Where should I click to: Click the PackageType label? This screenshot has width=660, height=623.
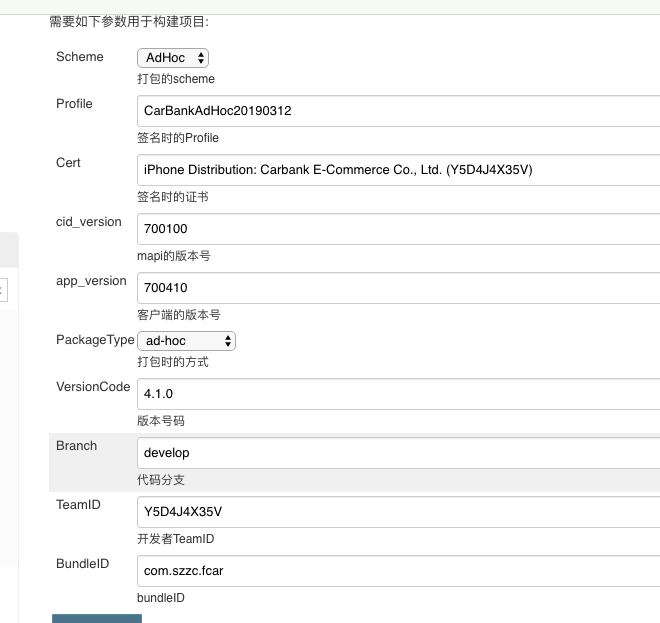point(95,340)
